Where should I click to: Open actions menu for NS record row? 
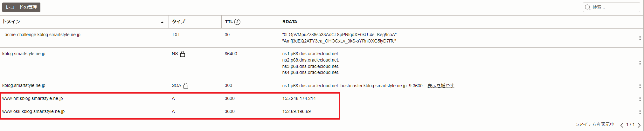coord(640,63)
